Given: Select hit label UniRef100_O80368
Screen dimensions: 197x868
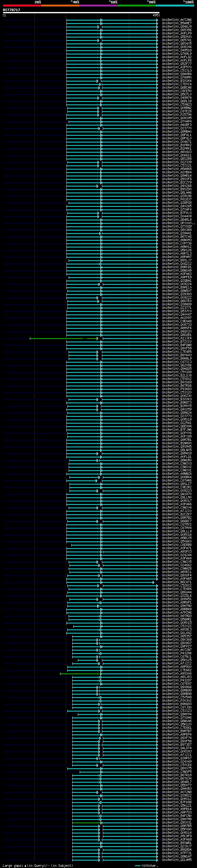Looking at the screenshot, I should tap(177, 230).
